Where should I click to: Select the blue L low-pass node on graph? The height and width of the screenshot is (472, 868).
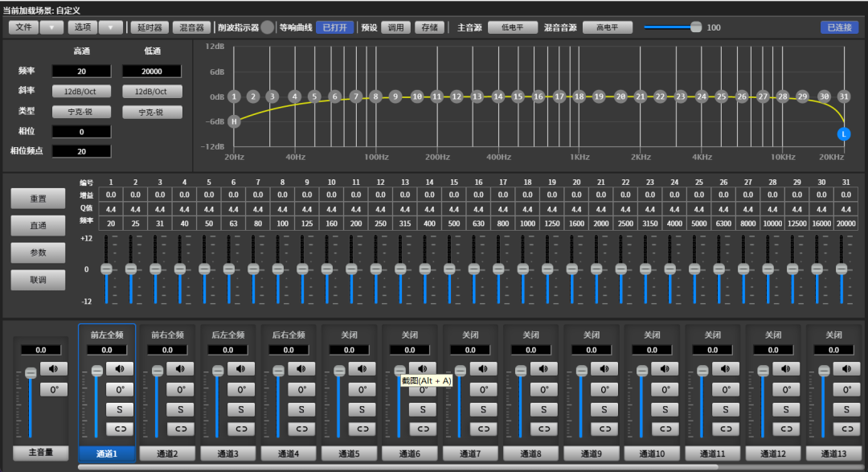[844, 134]
